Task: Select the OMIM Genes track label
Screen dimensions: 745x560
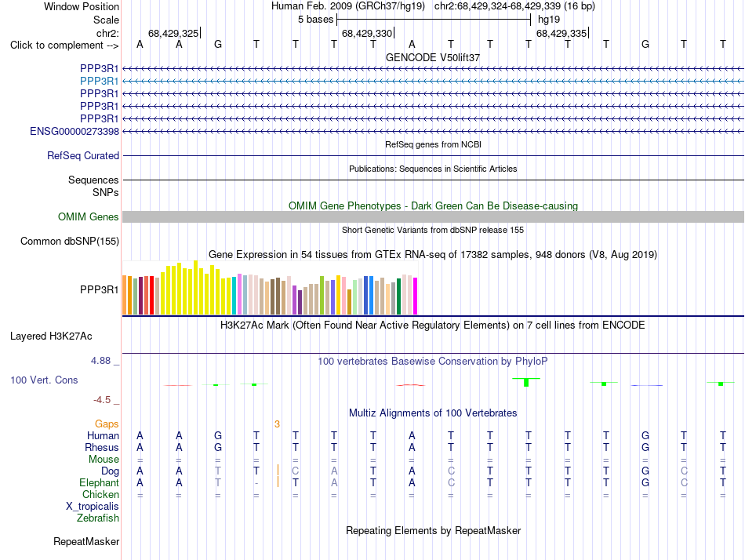Action: pos(89,216)
